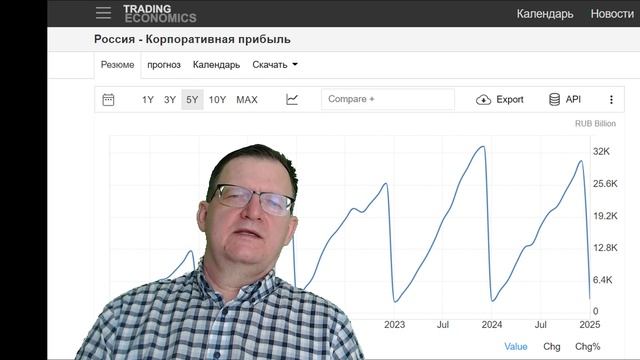Select the 3Y time range
The height and width of the screenshot is (360, 640).
[x=170, y=100]
